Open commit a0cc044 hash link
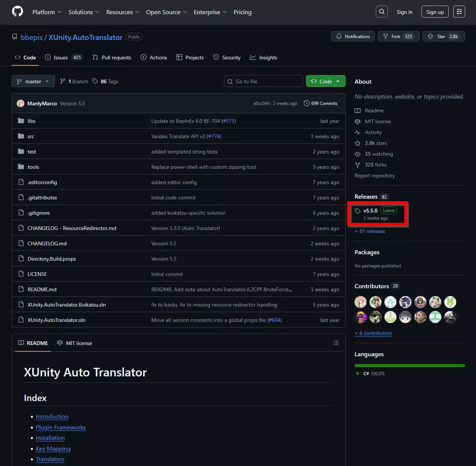The height and width of the screenshot is (466, 476). [261, 103]
